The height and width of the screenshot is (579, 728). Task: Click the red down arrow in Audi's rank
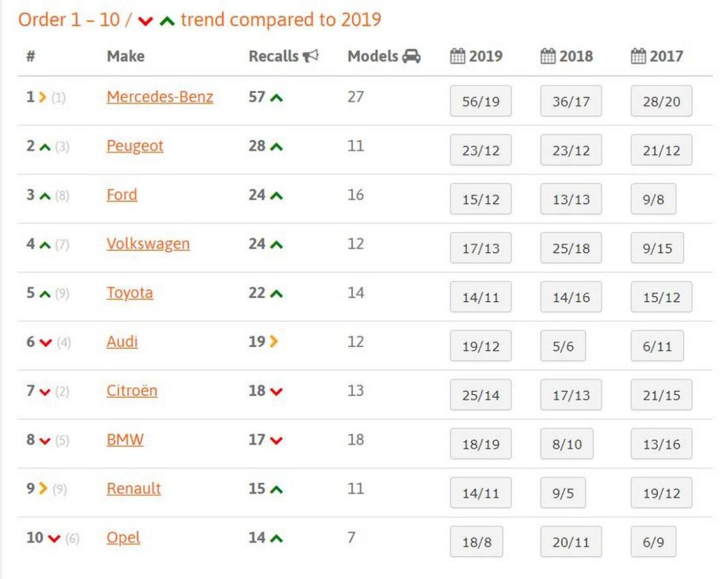pos(46,343)
